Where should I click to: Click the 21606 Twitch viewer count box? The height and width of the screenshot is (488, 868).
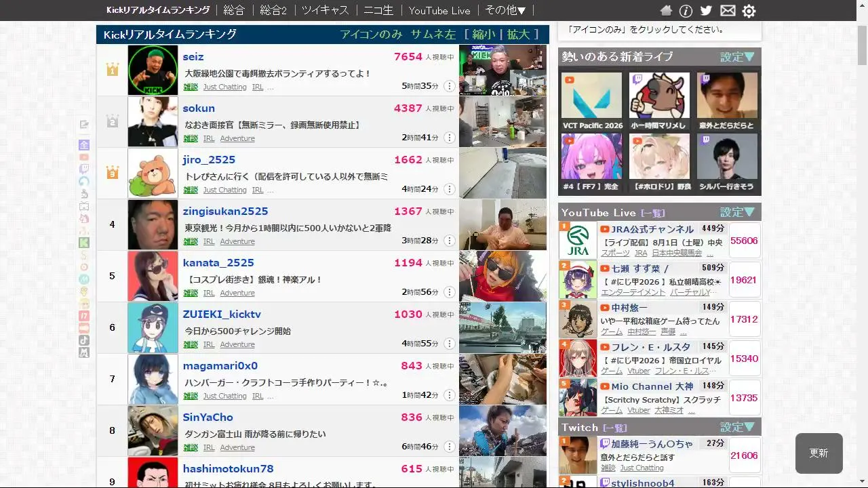coord(744,455)
